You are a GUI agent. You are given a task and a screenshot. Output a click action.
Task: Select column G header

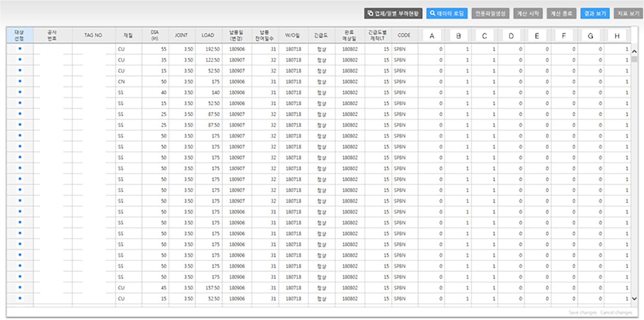pos(590,36)
